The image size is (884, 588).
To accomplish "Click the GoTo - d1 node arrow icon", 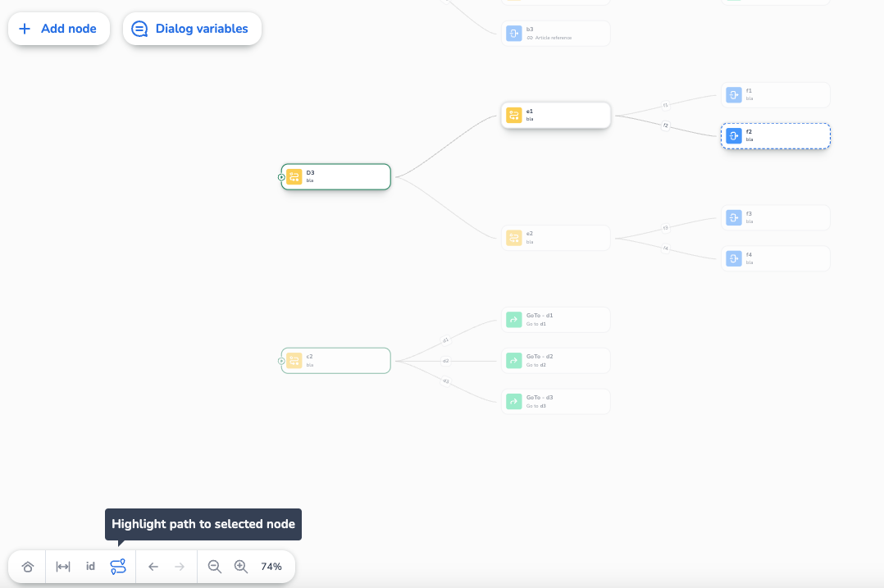I will point(513,320).
